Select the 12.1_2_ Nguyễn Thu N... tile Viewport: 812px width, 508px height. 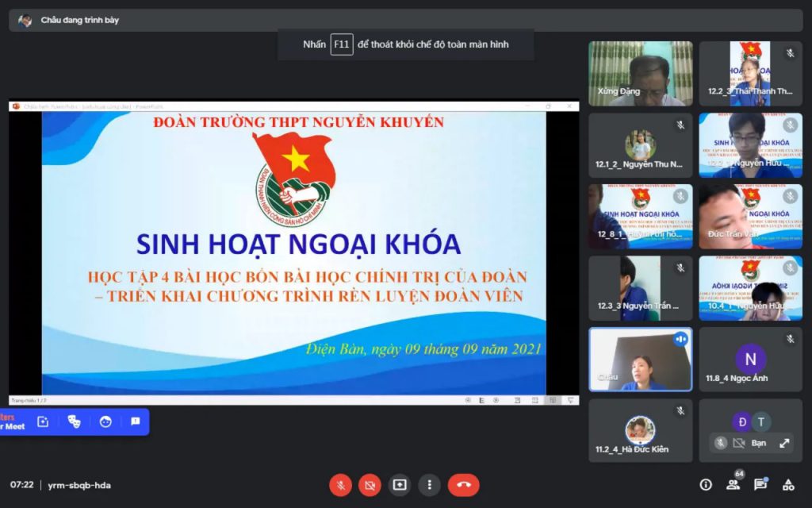641,145
